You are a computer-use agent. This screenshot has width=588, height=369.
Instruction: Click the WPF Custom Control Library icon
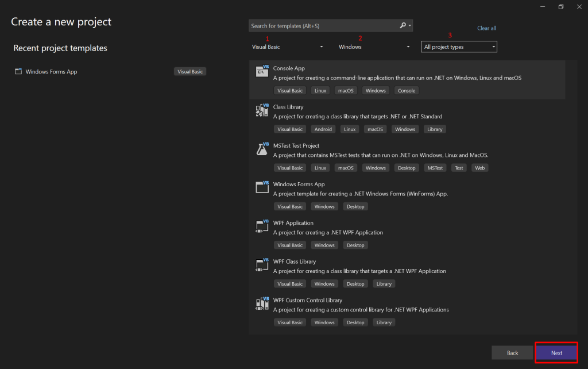tap(262, 303)
